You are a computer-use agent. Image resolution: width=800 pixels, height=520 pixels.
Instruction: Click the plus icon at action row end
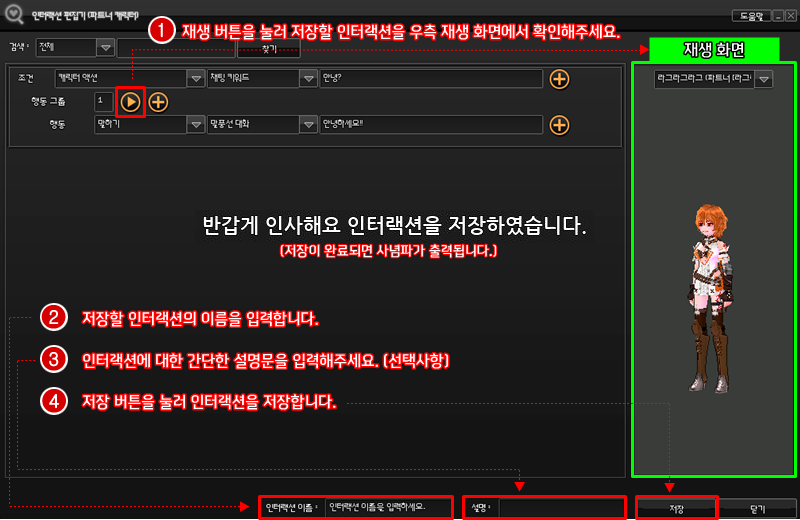pos(559,125)
